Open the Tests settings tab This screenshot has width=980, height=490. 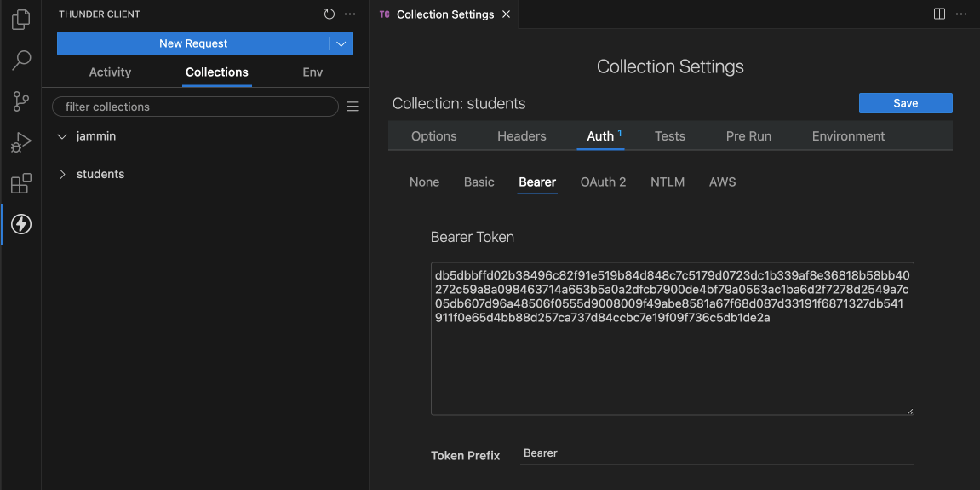point(670,135)
